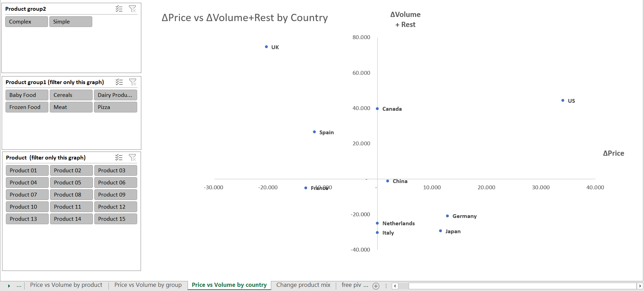Toggle multi-select in Product group2 slicer
The width and height of the screenshot is (644, 291).
pos(119,9)
